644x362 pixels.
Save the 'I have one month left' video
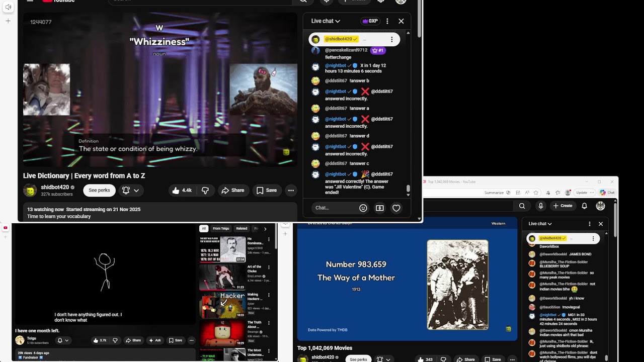click(176, 340)
